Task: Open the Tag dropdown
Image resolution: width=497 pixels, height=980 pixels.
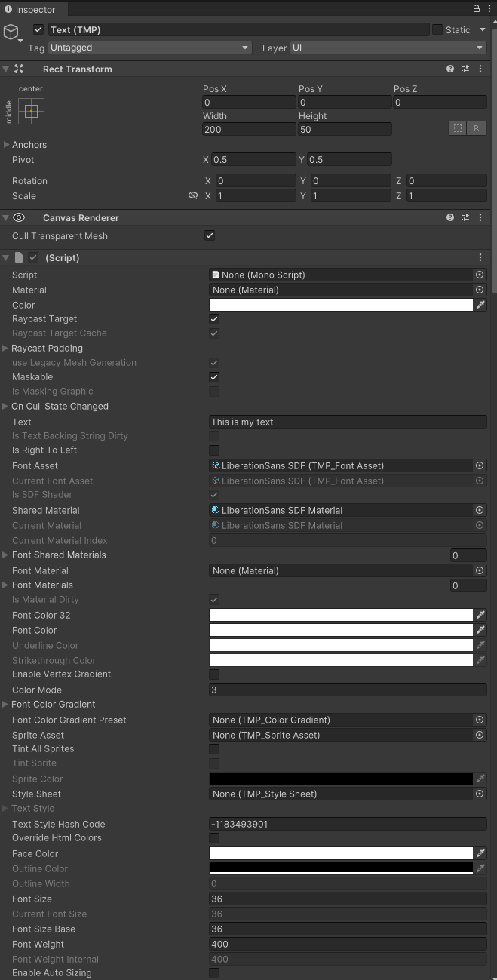Action: [x=149, y=48]
